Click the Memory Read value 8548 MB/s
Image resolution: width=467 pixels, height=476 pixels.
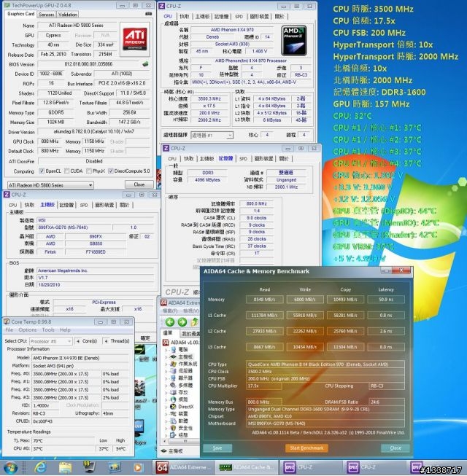pos(265,300)
